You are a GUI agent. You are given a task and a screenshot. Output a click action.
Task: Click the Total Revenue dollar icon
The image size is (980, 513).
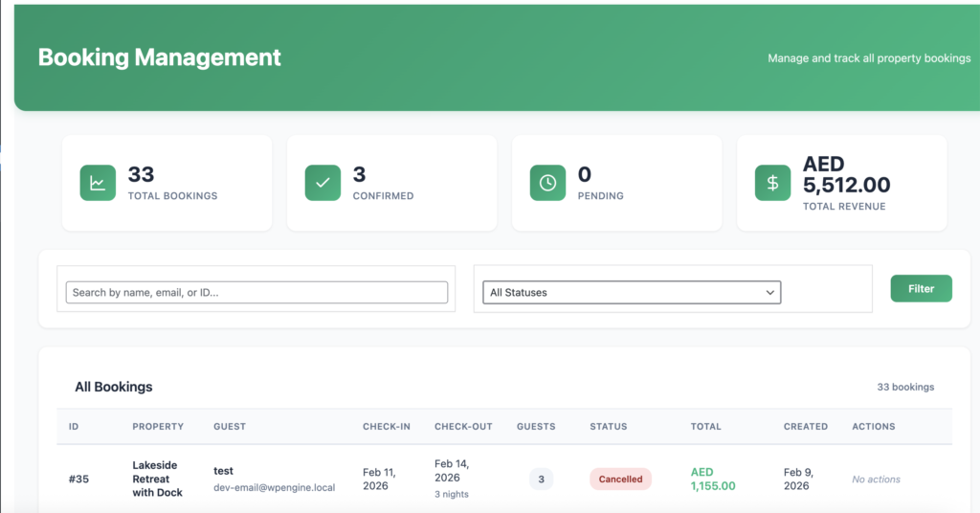click(x=772, y=183)
